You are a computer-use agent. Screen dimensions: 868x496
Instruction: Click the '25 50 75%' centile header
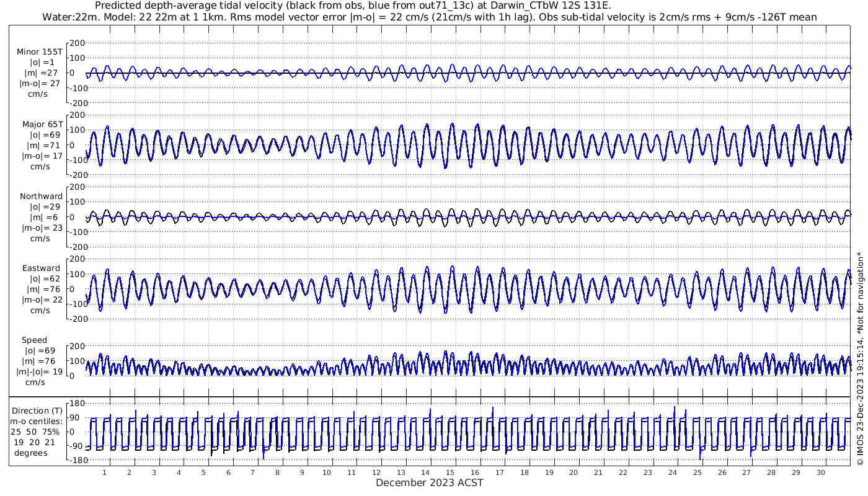click(x=36, y=432)
